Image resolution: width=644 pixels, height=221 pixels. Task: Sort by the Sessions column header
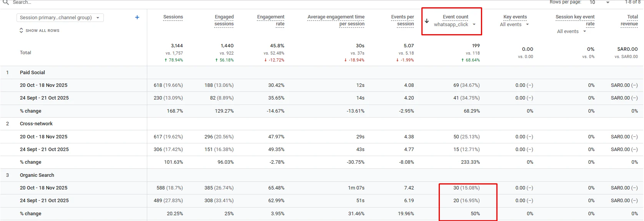[173, 17]
